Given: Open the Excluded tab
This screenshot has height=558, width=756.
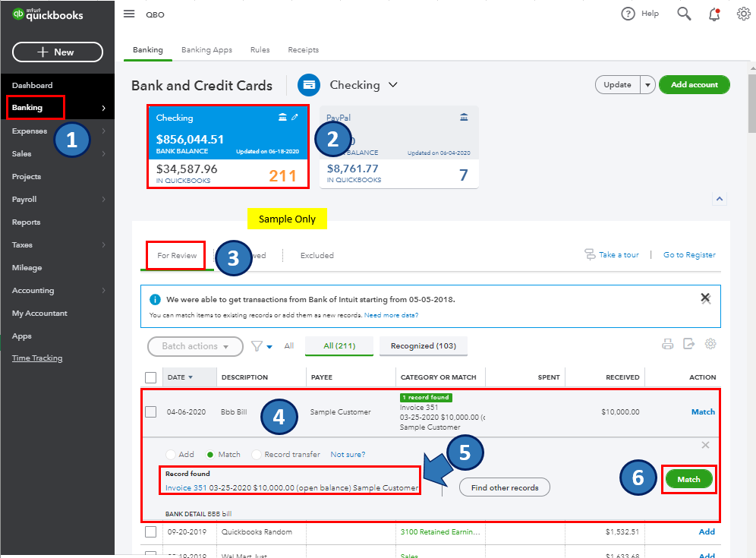Looking at the screenshot, I should (x=317, y=255).
